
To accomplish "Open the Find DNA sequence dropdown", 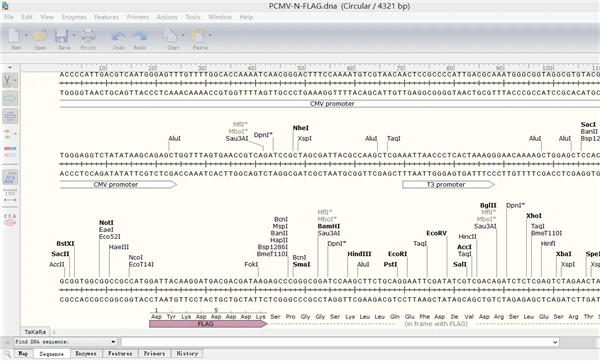I will pyautogui.click(x=65, y=342).
